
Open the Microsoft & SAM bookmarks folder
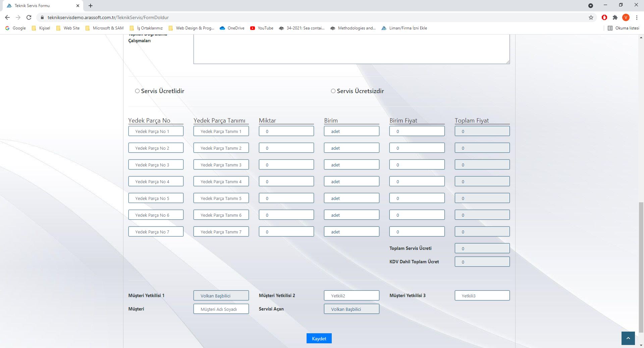pyautogui.click(x=105, y=28)
